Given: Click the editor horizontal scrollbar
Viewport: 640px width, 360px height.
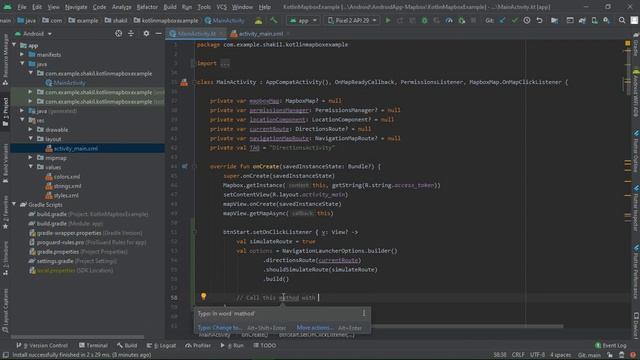Looking at the screenshot, I should 467,326.
